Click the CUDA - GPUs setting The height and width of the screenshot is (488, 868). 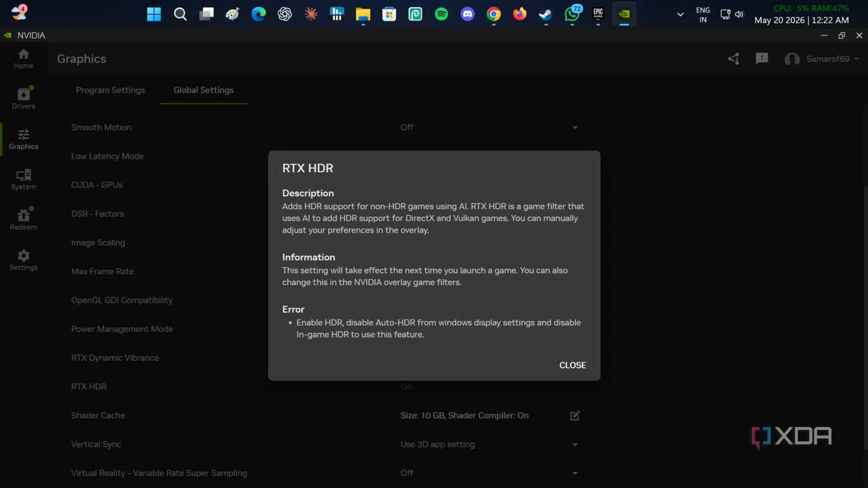pyautogui.click(x=97, y=185)
